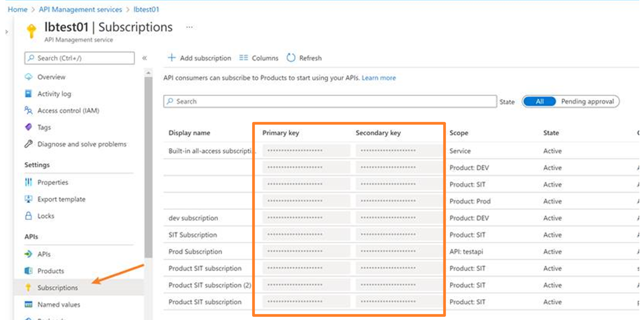This screenshot has height=320, width=644.
Task: Open Activity log via its icon
Action: [x=28, y=94]
